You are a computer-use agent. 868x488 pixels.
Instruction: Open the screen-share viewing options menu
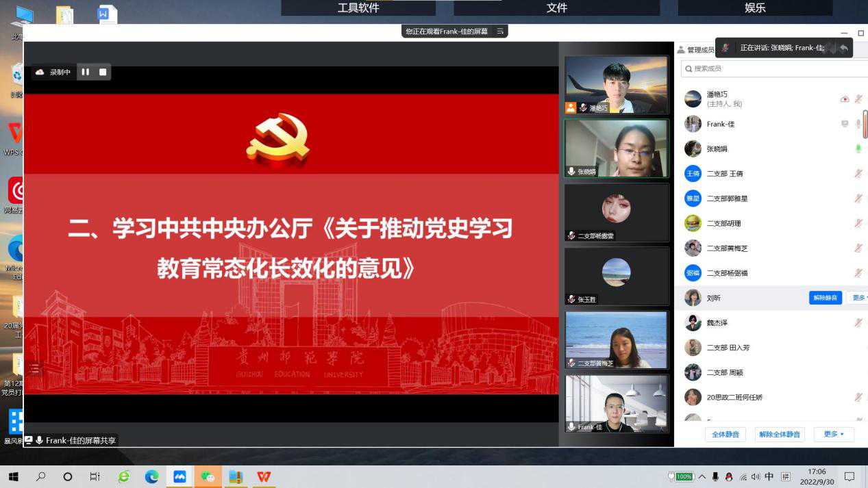pyautogui.click(x=500, y=31)
